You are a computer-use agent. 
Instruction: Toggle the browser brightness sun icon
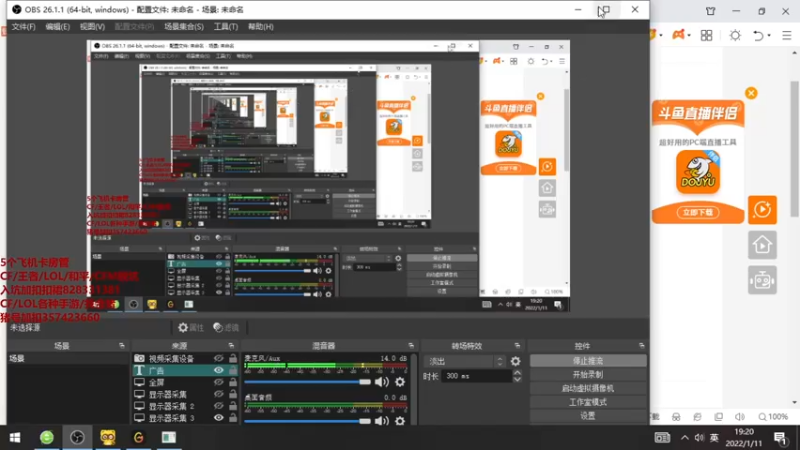pos(735,35)
